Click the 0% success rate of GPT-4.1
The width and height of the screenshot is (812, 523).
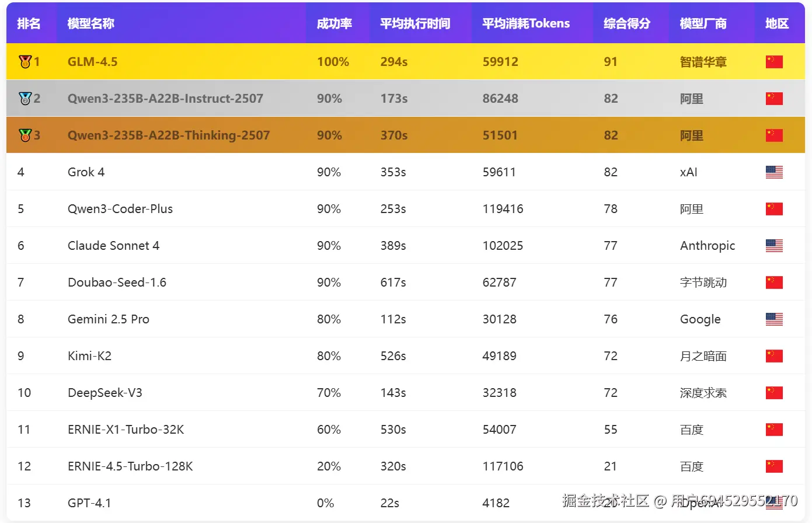[326, 503]
